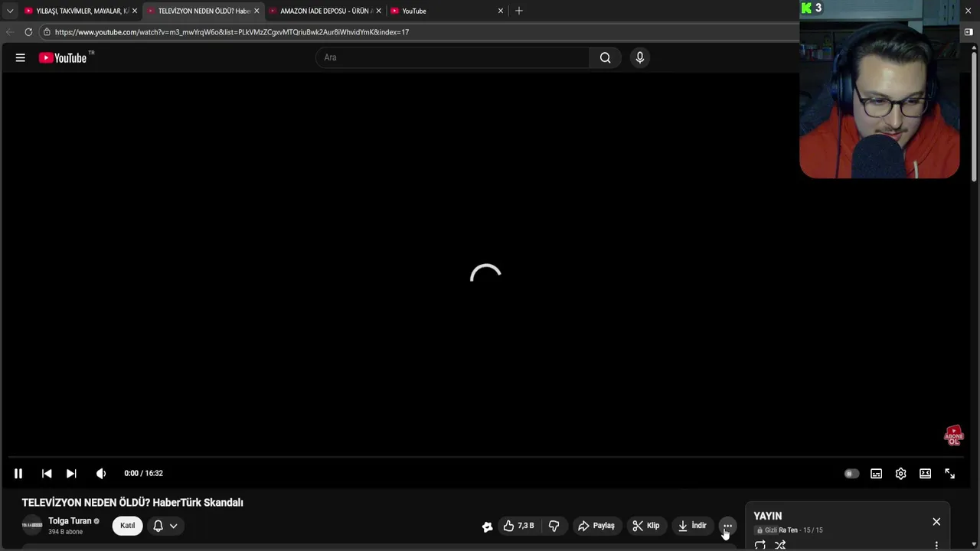Click the search magnifier button

tap(606, 57)
